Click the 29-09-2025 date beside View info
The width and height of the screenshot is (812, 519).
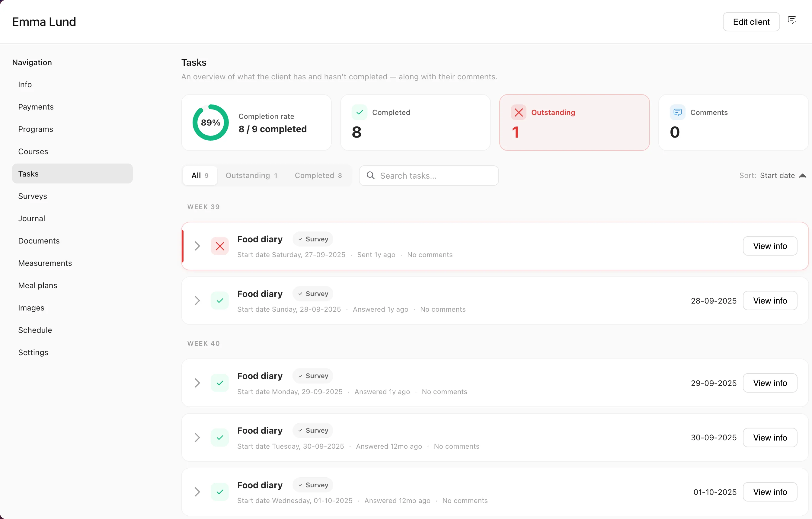714,383
